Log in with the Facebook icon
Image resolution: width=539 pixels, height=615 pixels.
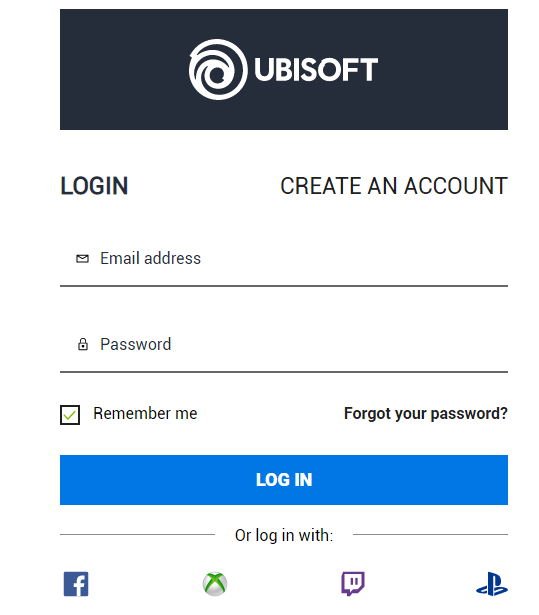click(76, 584)
